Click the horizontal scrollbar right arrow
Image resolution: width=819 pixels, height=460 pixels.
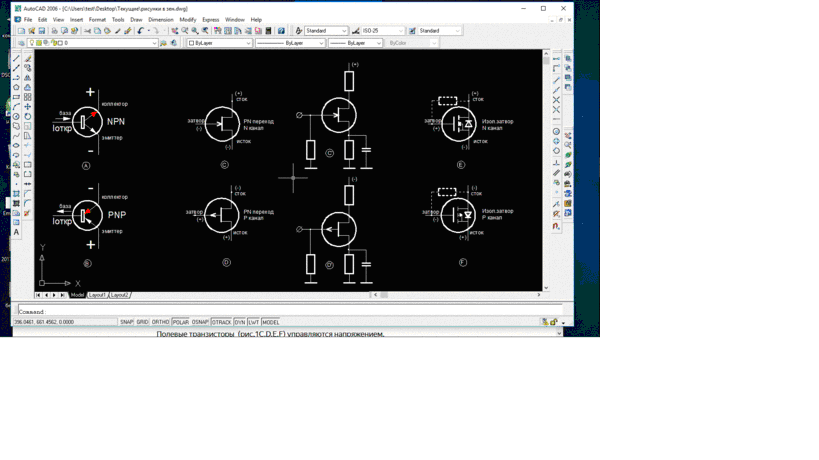coord(539,295)
